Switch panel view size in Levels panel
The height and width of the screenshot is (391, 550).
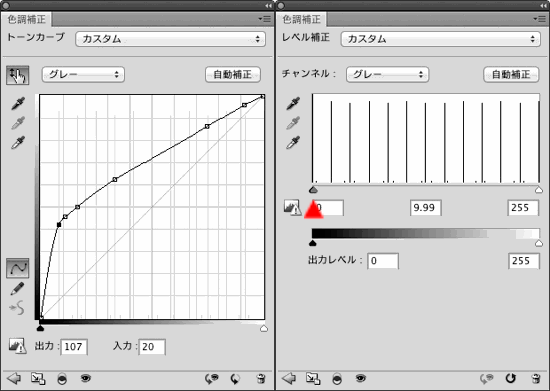[x=313, y=378]
